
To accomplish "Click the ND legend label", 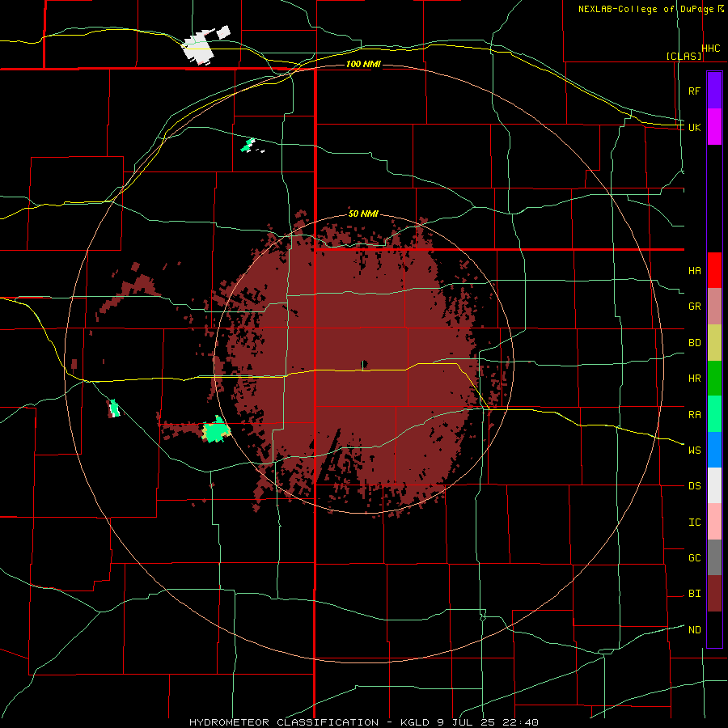I will click(x=694, y=629).
